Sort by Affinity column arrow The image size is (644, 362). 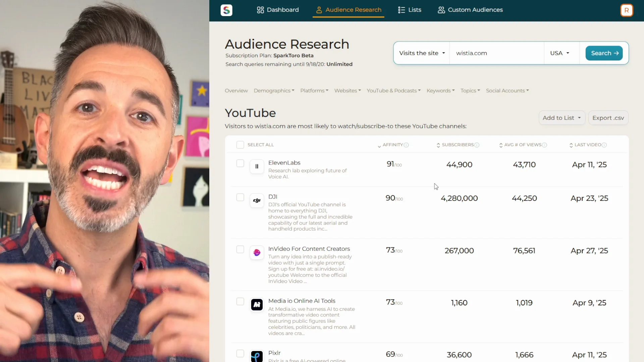(379, 146)
